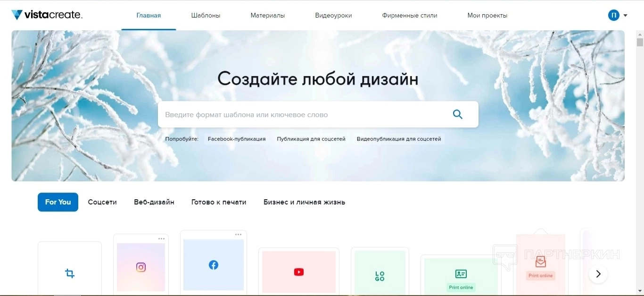Screen dimensions: 644x296
Task: Open the Главная tab
Action: 149,16
